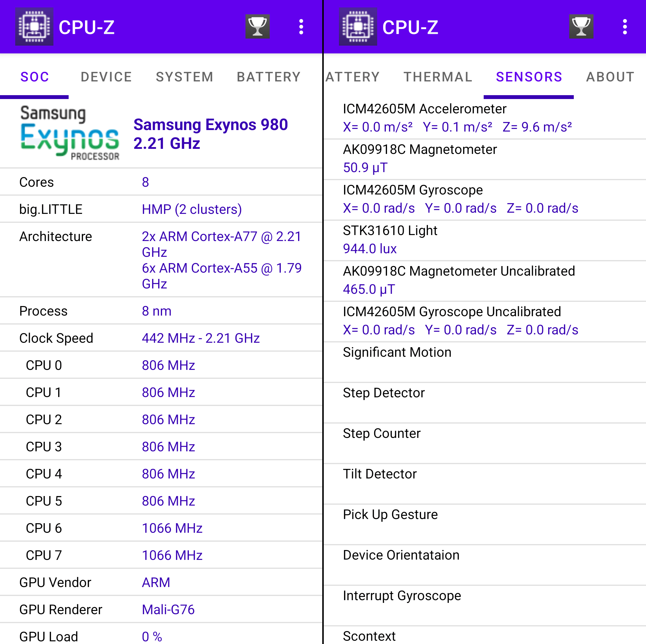
Task: Tap the ICM42605M Accelerometer entry
Action: [x=485, y=118]
